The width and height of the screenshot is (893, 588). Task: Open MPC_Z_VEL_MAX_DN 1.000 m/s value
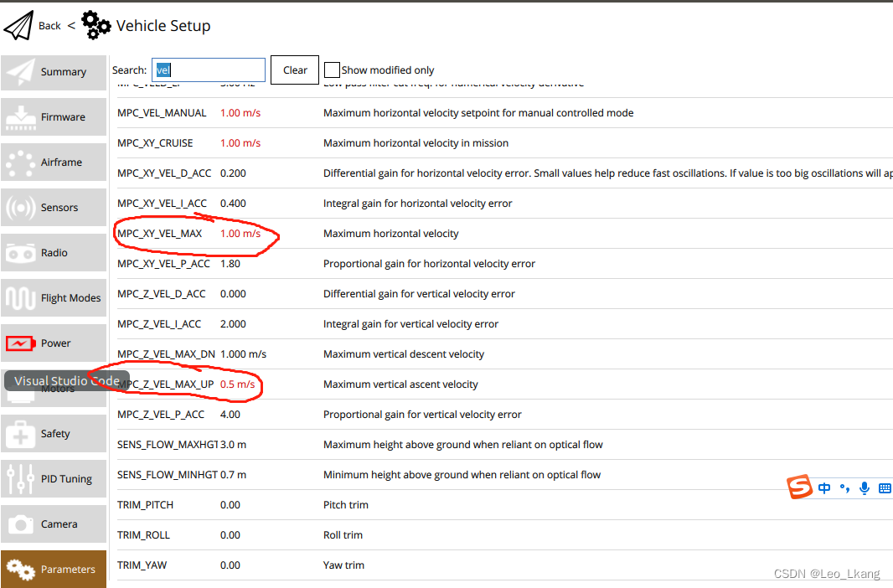[243, 354]
